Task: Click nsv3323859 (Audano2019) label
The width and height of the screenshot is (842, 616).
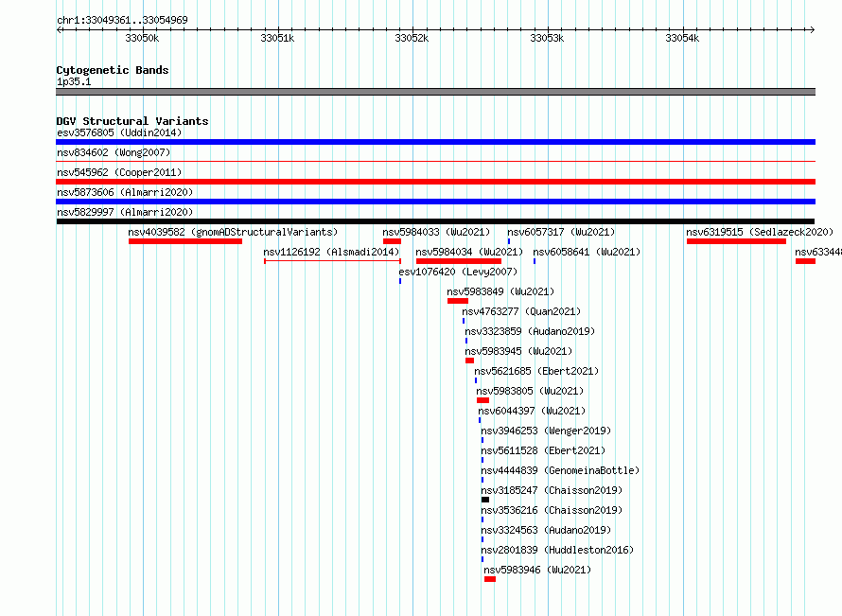Action: pos(530,331)
